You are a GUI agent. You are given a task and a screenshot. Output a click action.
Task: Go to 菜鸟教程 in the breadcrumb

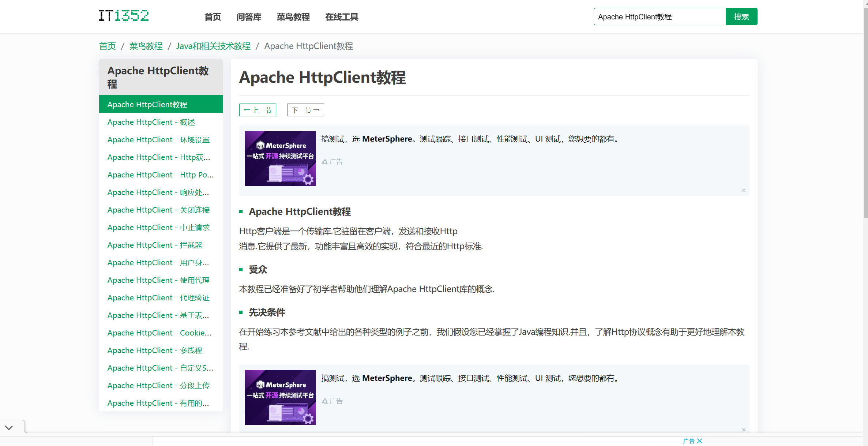(x=146, y=46)
